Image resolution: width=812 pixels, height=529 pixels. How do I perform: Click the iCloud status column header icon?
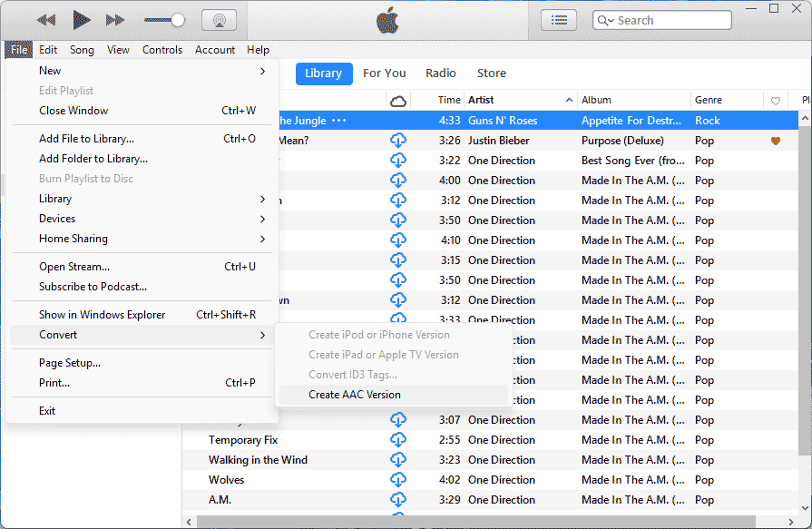(397, 101)
